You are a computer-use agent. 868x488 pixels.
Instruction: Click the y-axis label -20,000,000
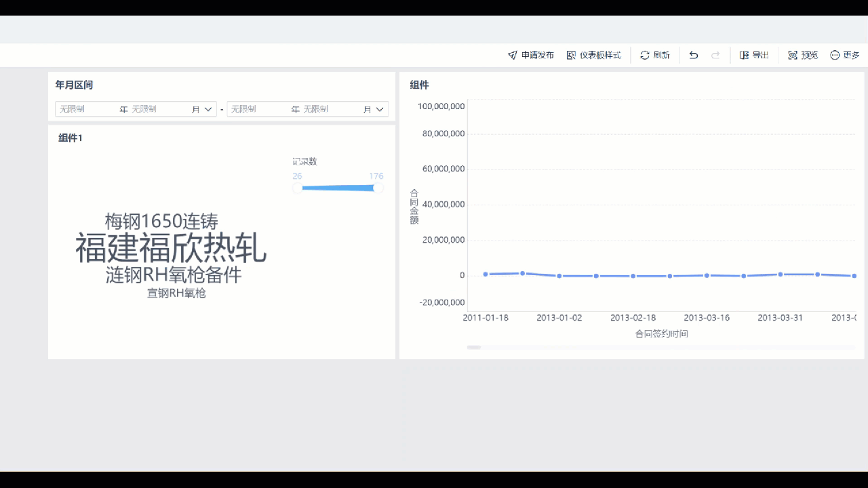(x=441, y=302)
